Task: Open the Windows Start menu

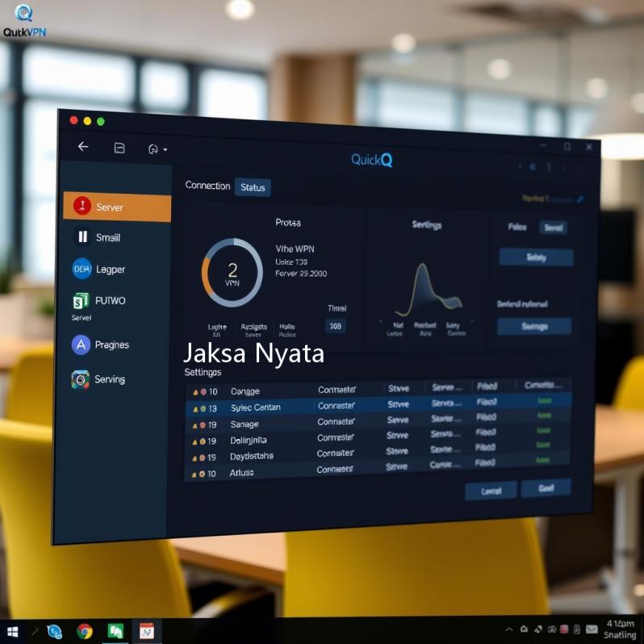Action: (x=12, y=632)
